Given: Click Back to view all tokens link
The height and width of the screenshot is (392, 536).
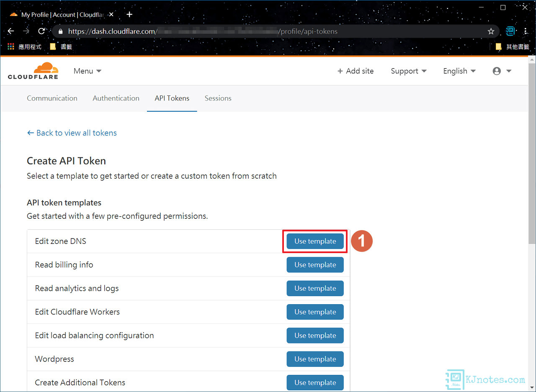Looking at the screenshot, I should 72,133.
